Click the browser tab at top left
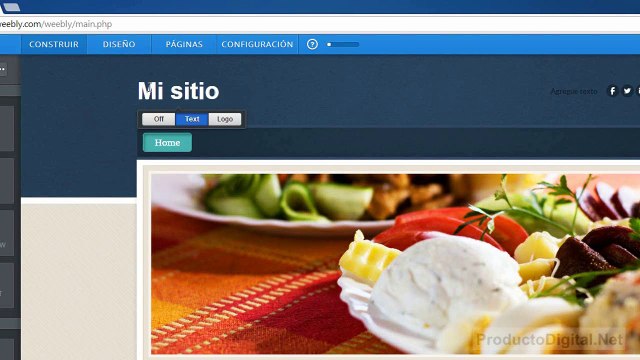This screenshot has height=360, width=640. point(10,7)
